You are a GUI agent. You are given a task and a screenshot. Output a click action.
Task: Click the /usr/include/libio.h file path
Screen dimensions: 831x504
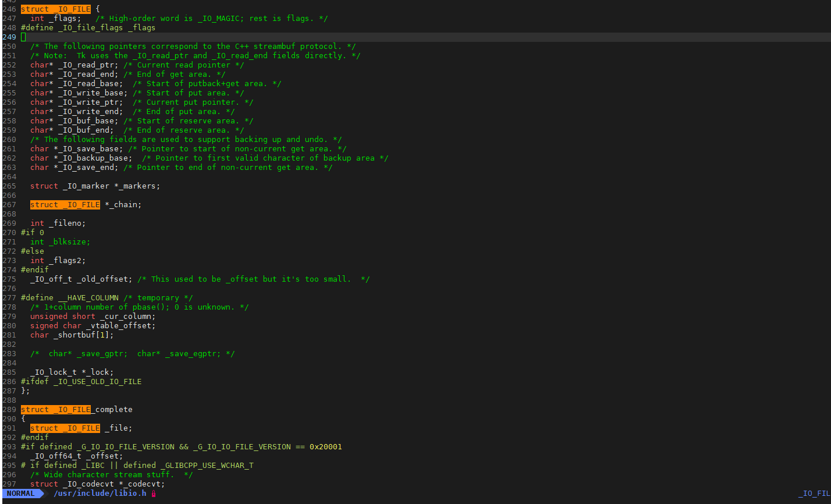tap(100, 494)
